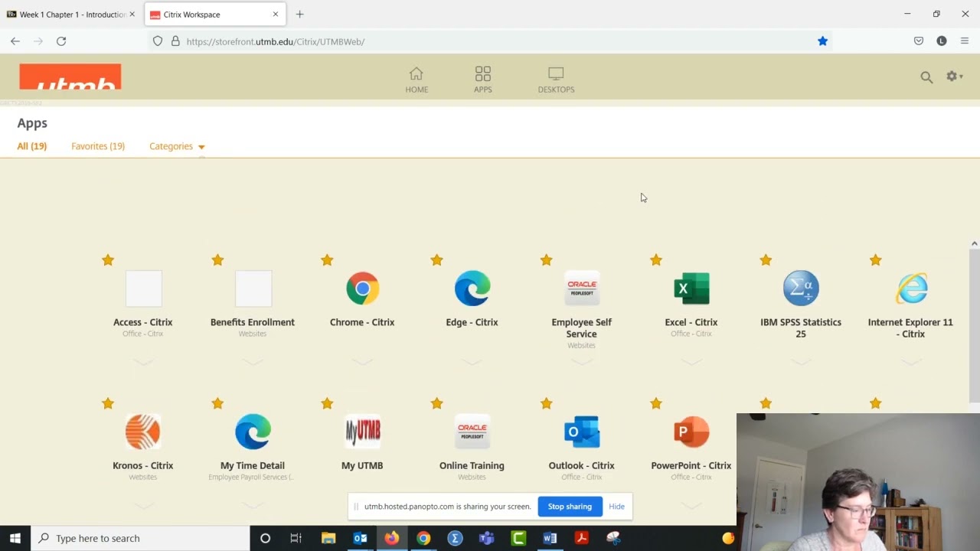Click the Citrix search magnifier icon

click(926, 77)
